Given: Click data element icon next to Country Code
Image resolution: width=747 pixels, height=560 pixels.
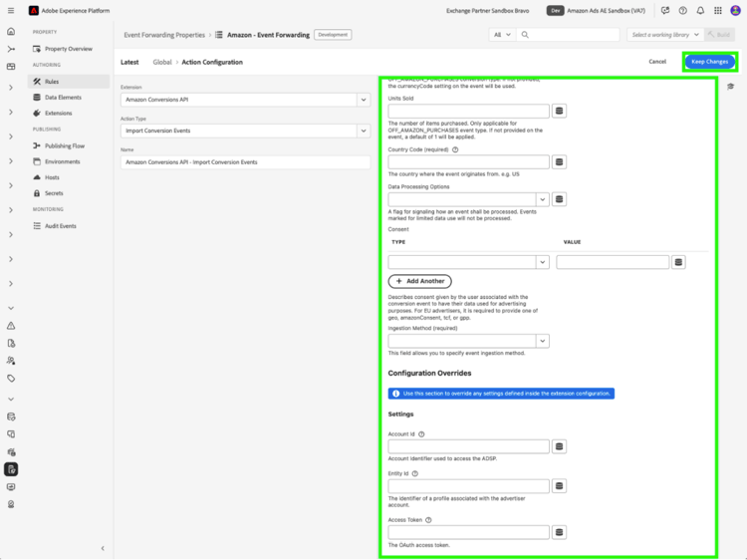Looking at the screenshot, I should (x=560, y=162).
